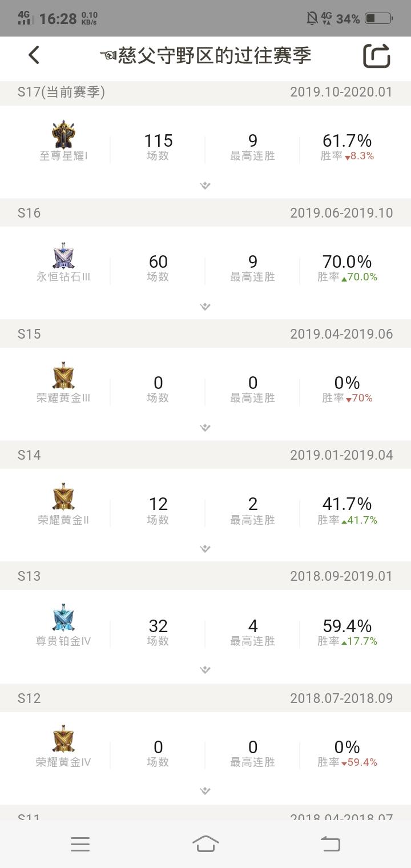The width and height of the screenshot is (411, 868).
Task: Expand the S13 season details chevron
Action: (x=205, y=670)
